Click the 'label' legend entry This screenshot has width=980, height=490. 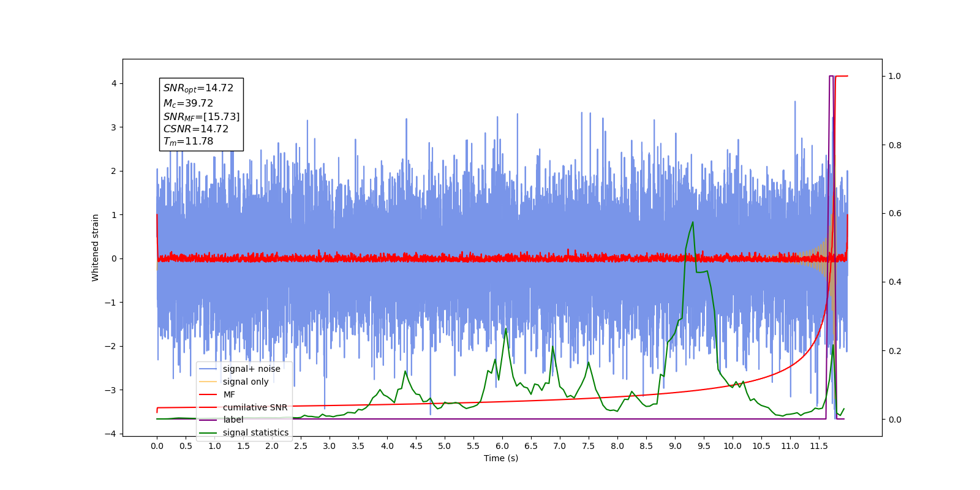pyautogui.click(x=221, y=420)
